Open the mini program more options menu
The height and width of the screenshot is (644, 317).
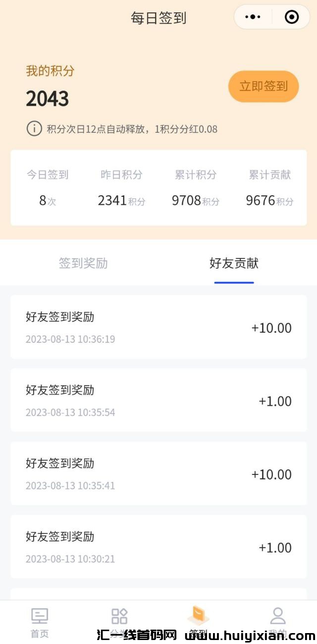(253, 17)
